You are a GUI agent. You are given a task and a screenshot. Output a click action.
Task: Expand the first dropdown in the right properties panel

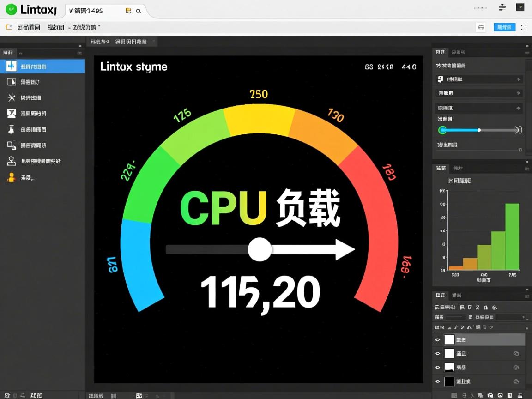[x=478, y=79]
